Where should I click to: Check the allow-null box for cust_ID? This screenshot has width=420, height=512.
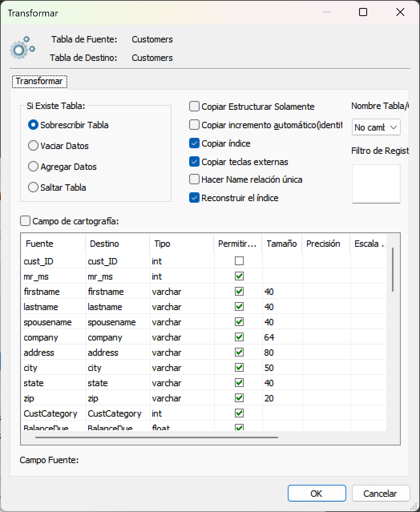(x=239, y=261)
